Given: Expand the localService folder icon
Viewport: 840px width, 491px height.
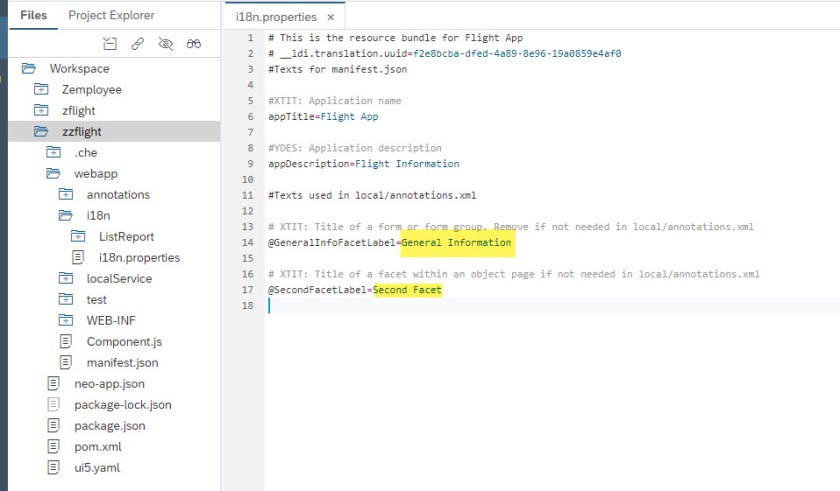Looking at the screenshot, I should click(65, 278).
